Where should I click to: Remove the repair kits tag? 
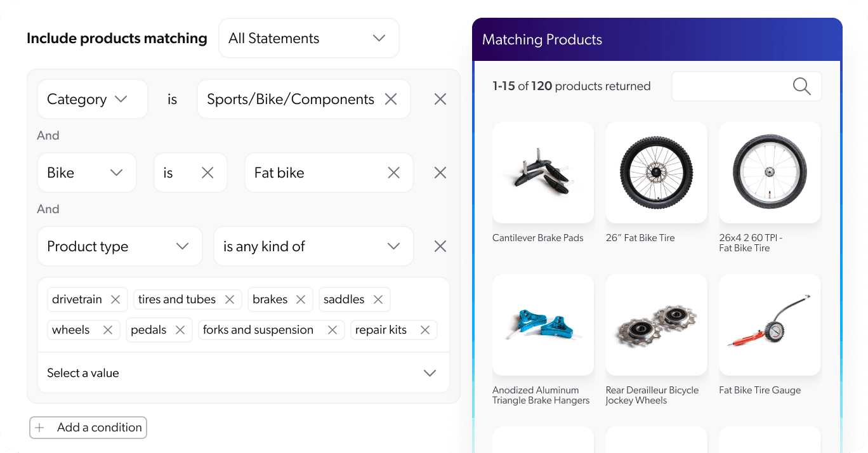click(425, 330)
